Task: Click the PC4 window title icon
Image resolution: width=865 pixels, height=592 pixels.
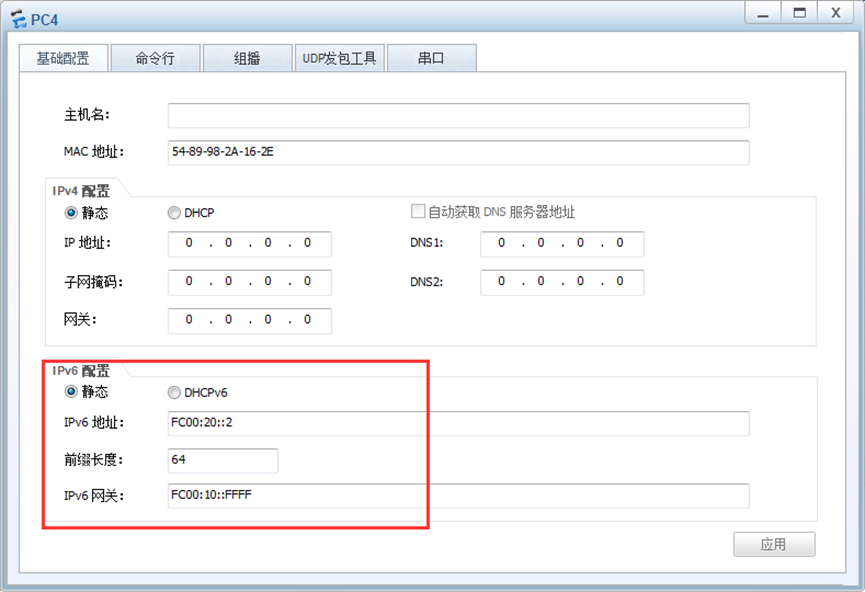Action: [x=18, y=19]
